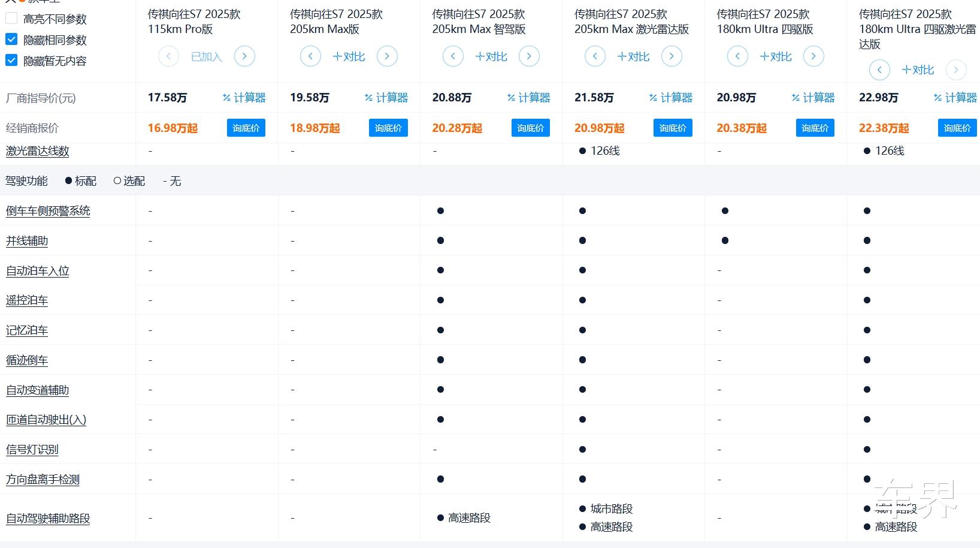Add 205km Max 激光雷达版 to comparison
This screenshot has width=980, height=548.
[x=633, y=56]
